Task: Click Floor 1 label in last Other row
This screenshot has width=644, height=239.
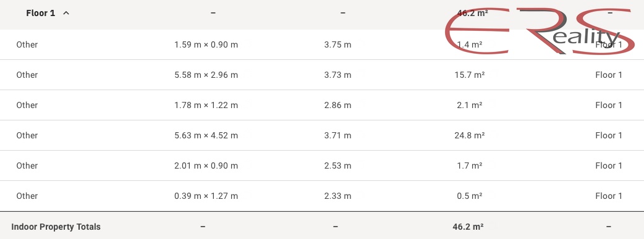Action: pyautogui.click(x=609, y=196)
